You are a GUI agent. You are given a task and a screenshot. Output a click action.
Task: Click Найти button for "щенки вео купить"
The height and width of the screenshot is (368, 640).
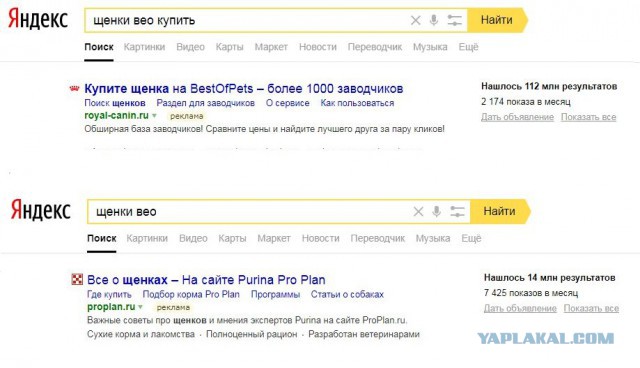click(x=497, y=20)
